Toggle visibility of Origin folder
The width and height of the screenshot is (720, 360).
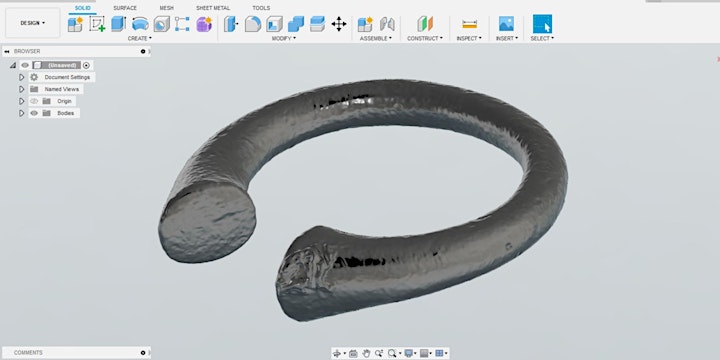click(x=34, y=101)
